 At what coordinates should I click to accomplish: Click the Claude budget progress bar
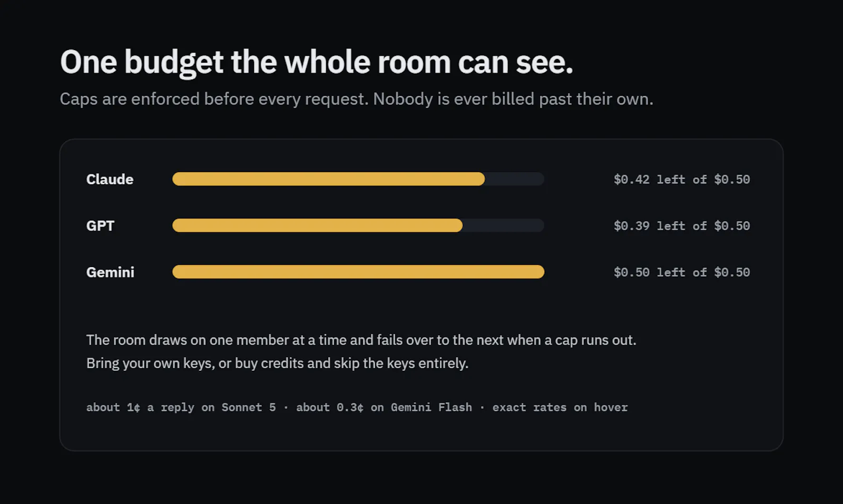pos(358,179)
